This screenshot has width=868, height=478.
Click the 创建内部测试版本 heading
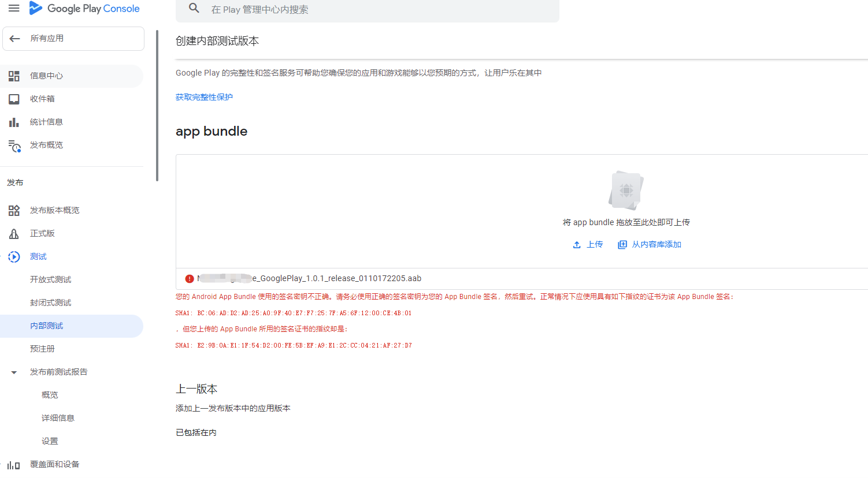(217, 41)
